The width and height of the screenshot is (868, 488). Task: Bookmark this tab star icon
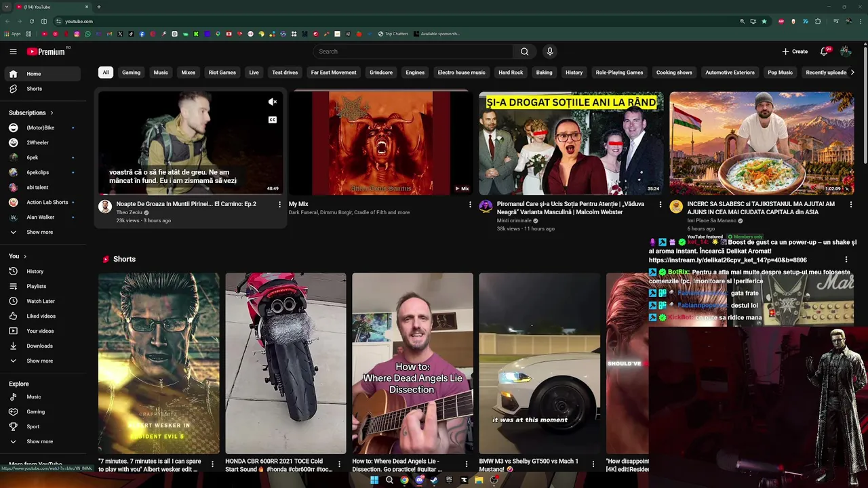click(764, 21)
